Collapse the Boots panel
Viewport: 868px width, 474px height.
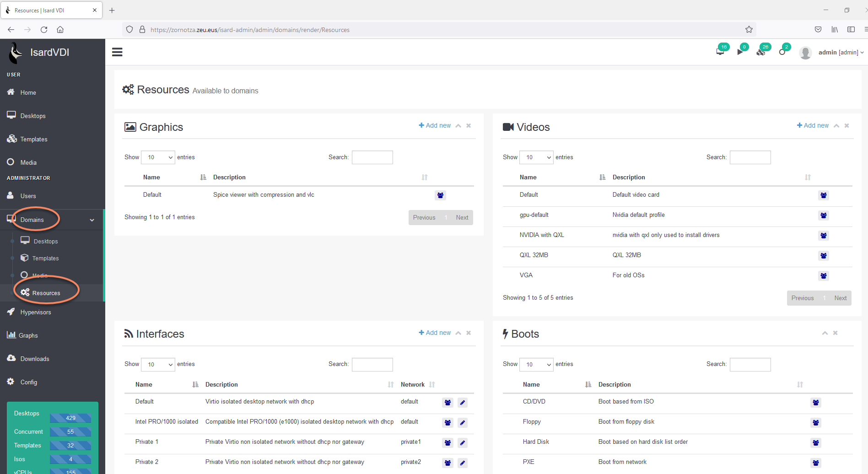[825, 333]
